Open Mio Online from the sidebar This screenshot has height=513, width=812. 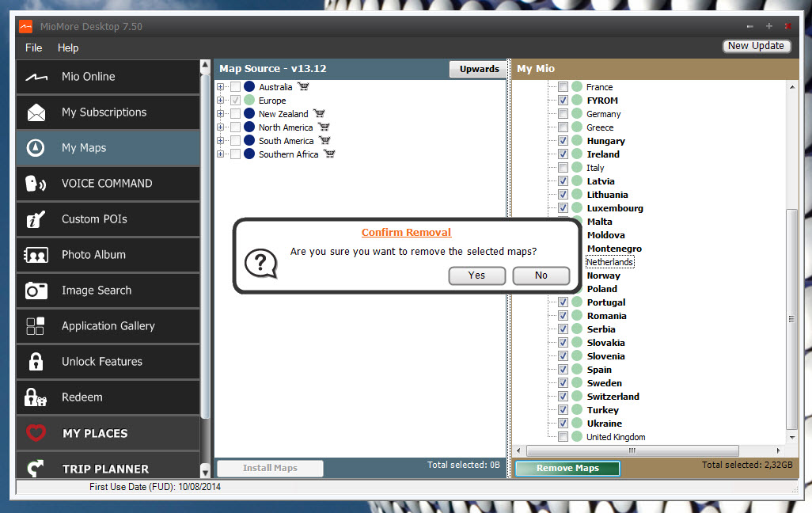[108, 77]
